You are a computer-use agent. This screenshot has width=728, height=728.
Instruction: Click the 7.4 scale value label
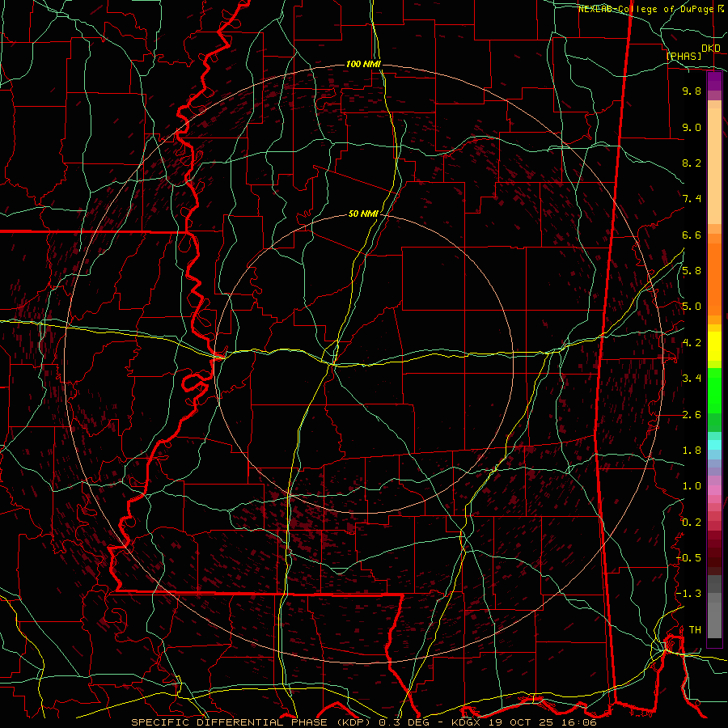692,199
